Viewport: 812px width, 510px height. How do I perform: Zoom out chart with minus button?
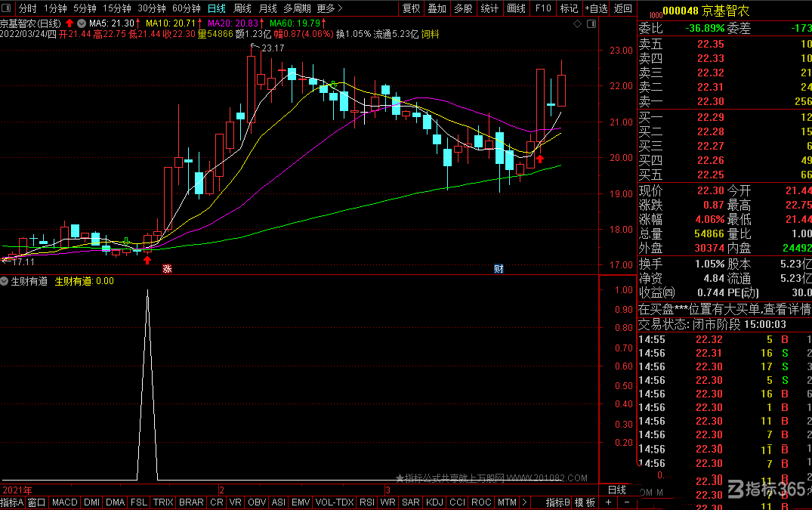tap(627, 502)
